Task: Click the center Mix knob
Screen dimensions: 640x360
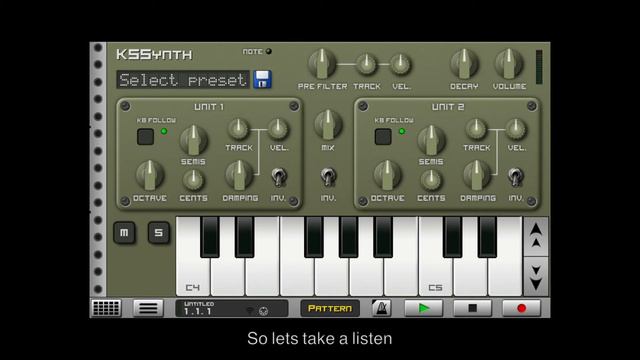Action: 328,124
